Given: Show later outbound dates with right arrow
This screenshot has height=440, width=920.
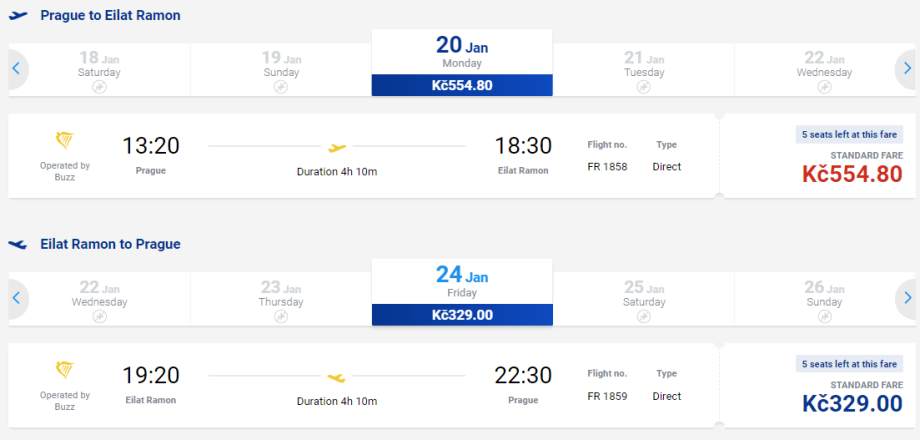Looking at the screenshot, I should (906, 69).
